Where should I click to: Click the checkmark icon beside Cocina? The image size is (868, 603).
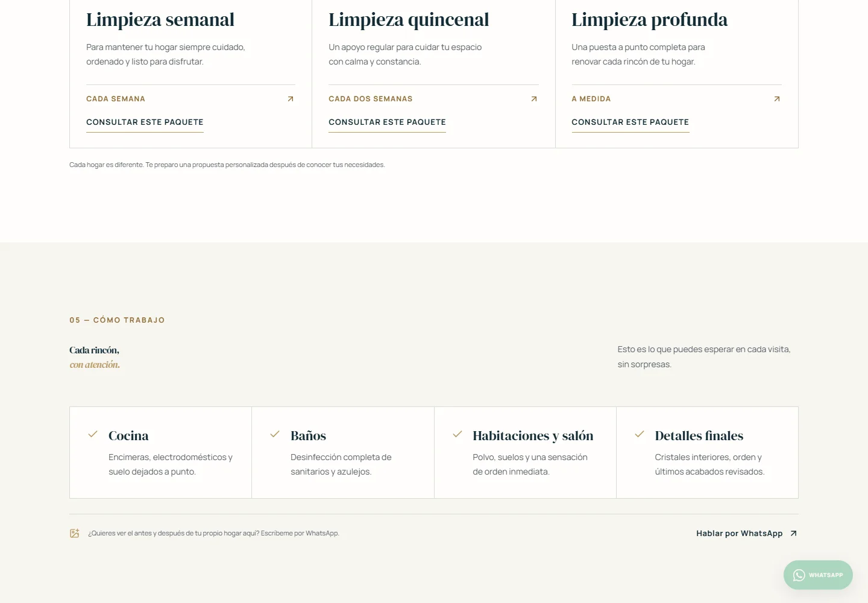point(93,434)
